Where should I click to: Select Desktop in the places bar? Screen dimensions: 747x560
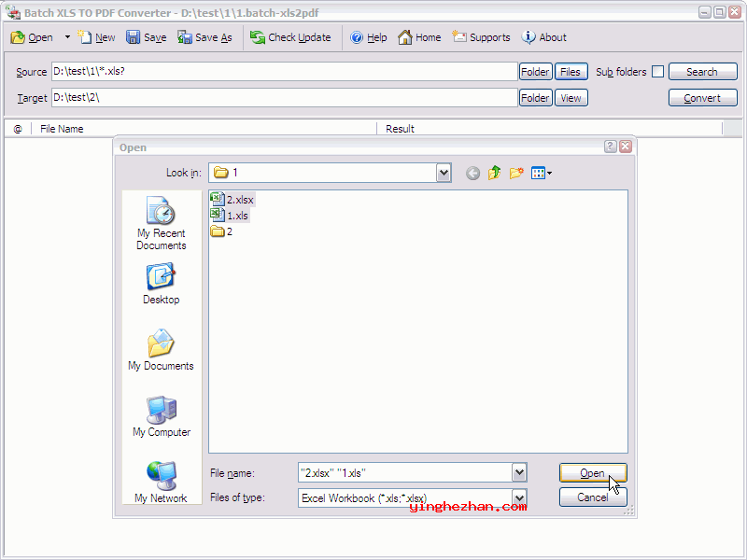[x=161, y=285]
